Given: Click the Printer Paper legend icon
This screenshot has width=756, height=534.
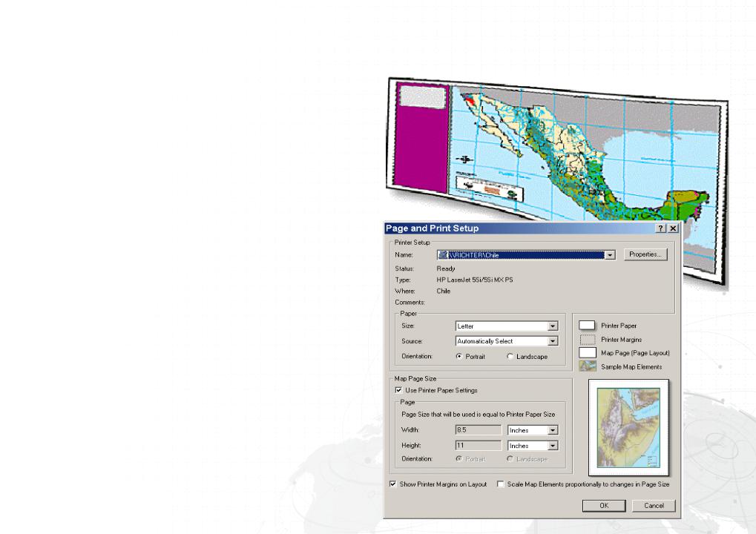Looking at the screenshot, I should pos(588,326).
